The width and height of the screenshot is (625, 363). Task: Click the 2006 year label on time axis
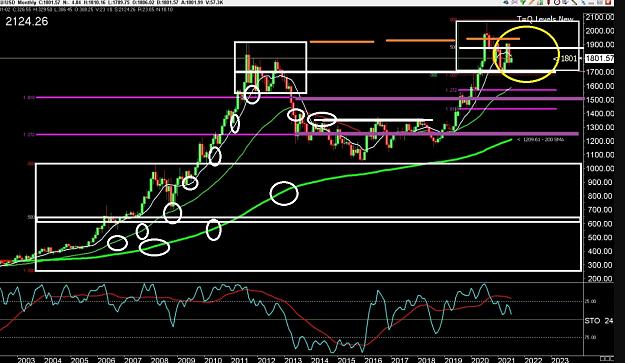coord(106,360)
